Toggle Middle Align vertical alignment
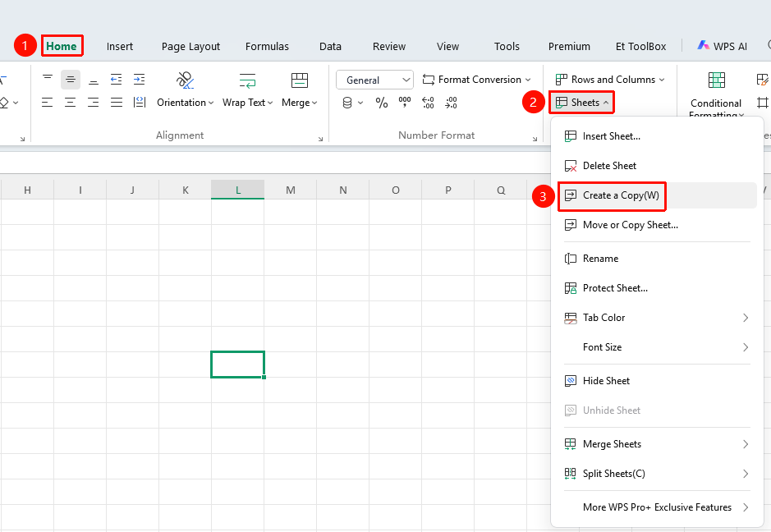771x532 pixels. [71, 79]
